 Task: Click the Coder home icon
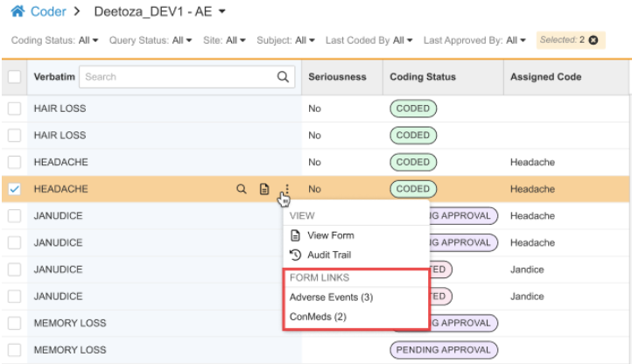[18, 12]
